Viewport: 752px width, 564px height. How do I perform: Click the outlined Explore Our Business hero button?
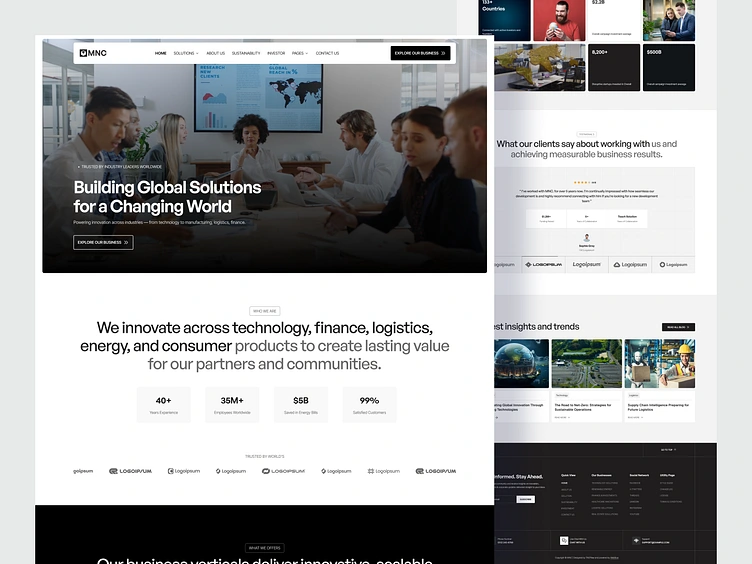[103, 242]
